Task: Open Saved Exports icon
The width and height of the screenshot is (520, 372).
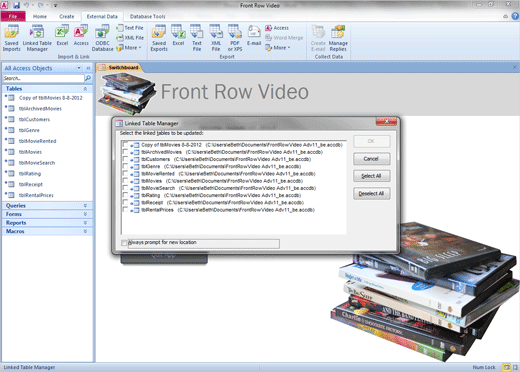Action: (159, 38)
